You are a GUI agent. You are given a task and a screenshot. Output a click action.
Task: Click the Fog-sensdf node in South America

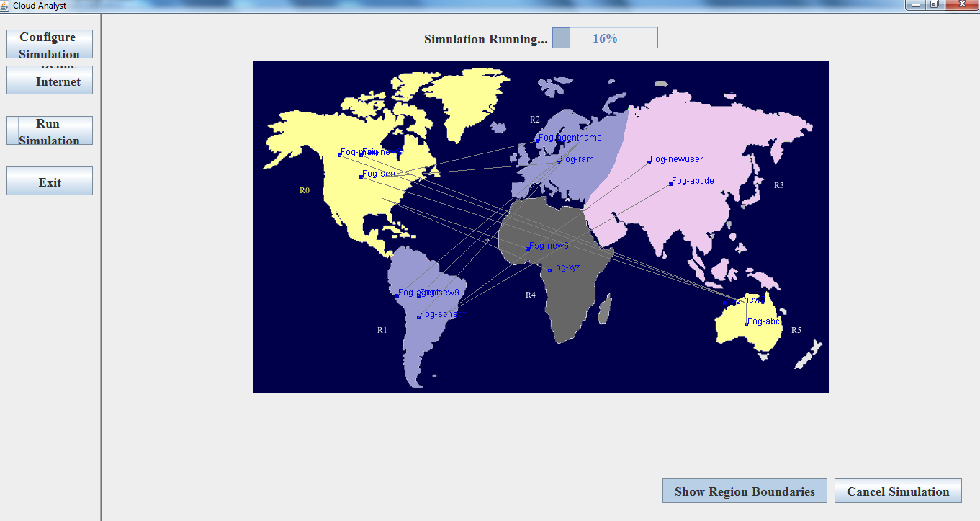419,316
